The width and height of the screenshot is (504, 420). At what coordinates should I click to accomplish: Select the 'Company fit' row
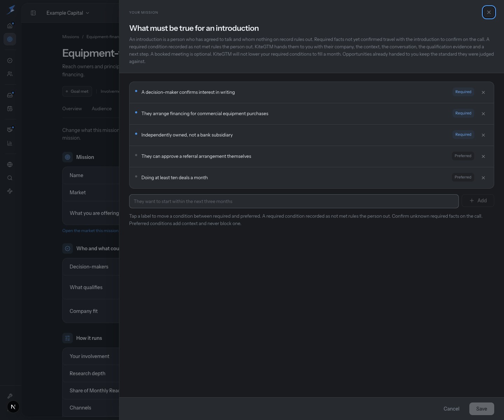(x=91, y=311)
